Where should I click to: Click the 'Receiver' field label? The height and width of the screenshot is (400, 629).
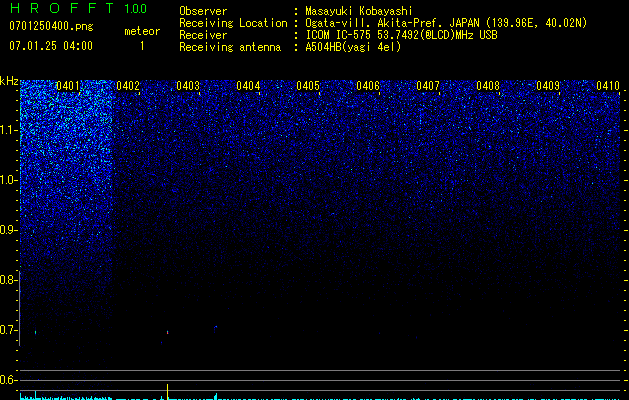203,35
